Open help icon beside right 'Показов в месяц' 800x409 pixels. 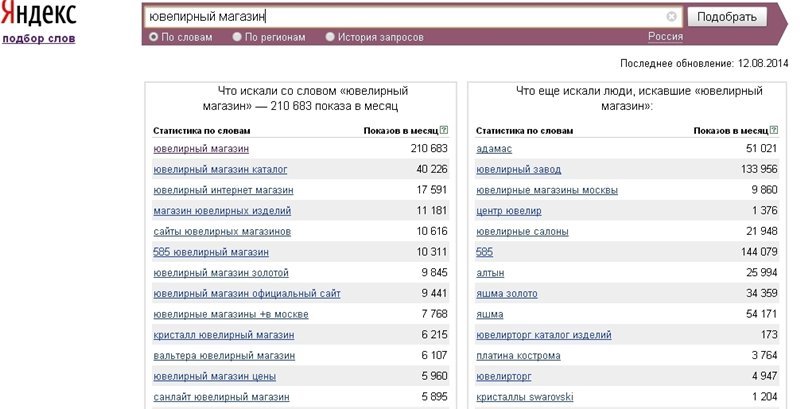[773, 130]
